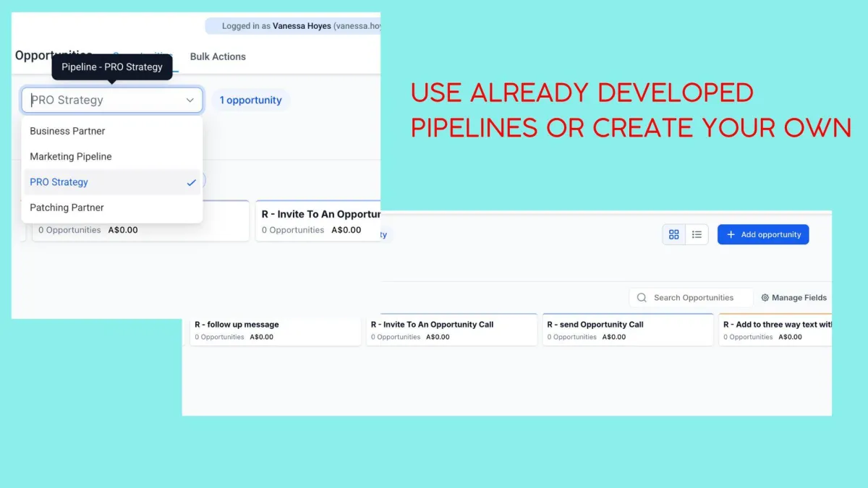Viewport: 868px width, 488px height.
Task: Click 0 Opportunities under R - follow up message
Action: point(219,337)
